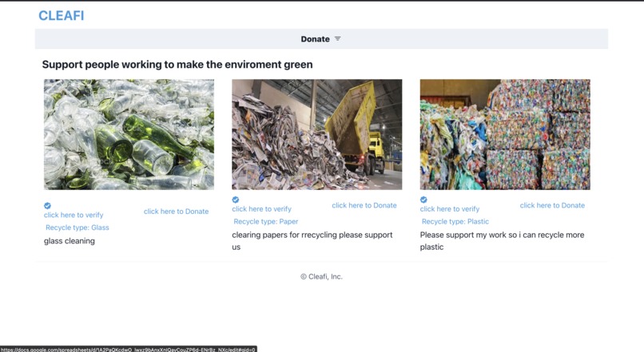Click the CLEAFI logo
The height and width of the screenshot is (352, 644).
click(x=62, y=16)
